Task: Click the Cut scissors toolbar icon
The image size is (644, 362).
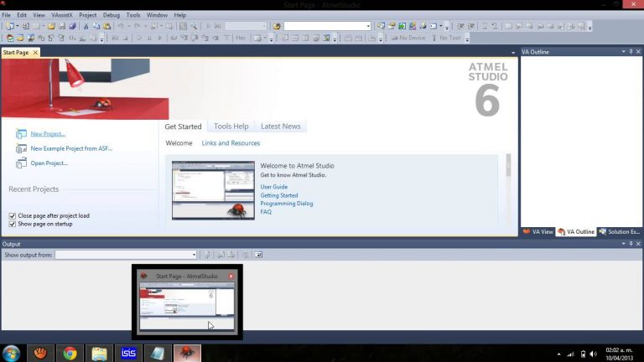Action: pos(86,26)
